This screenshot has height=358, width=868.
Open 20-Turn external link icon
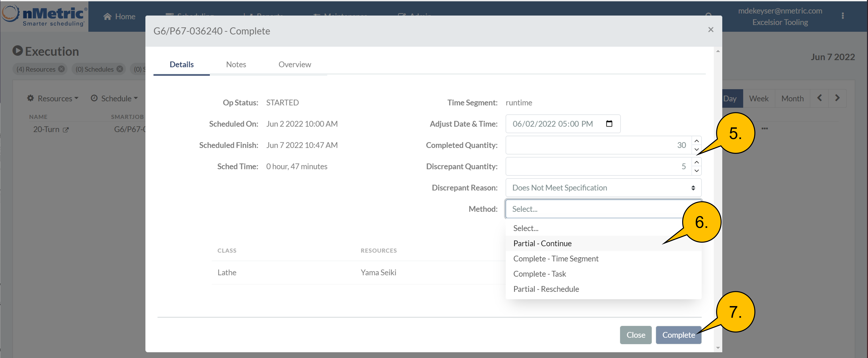pos(66,130)
